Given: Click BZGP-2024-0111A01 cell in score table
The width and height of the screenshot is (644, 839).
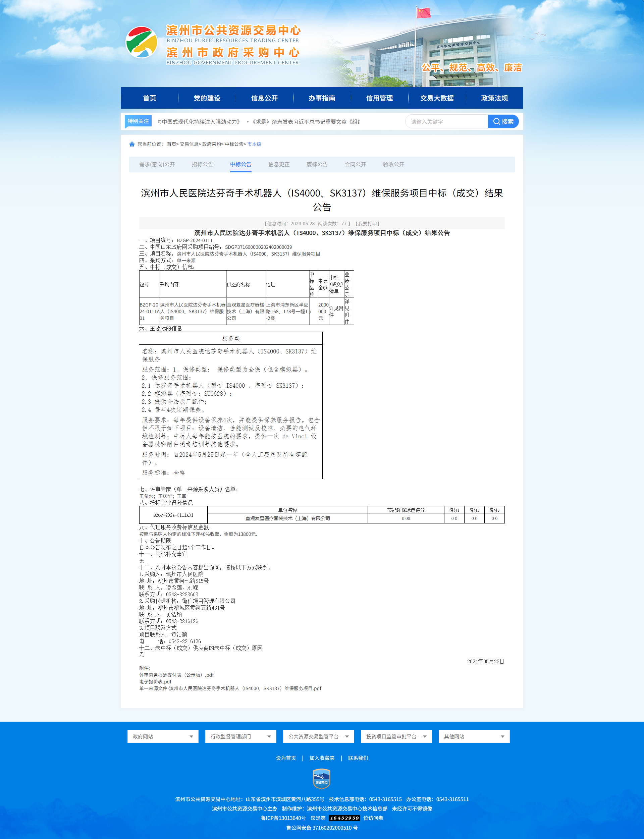Looking at the screenshot, I should tap(173, 515).
